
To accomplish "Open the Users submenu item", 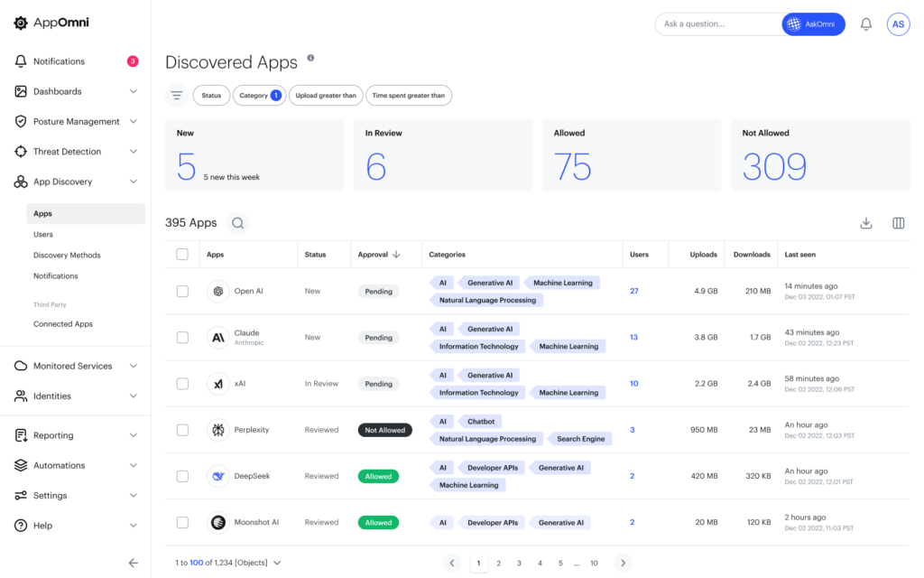I will (x=43, y=234).
